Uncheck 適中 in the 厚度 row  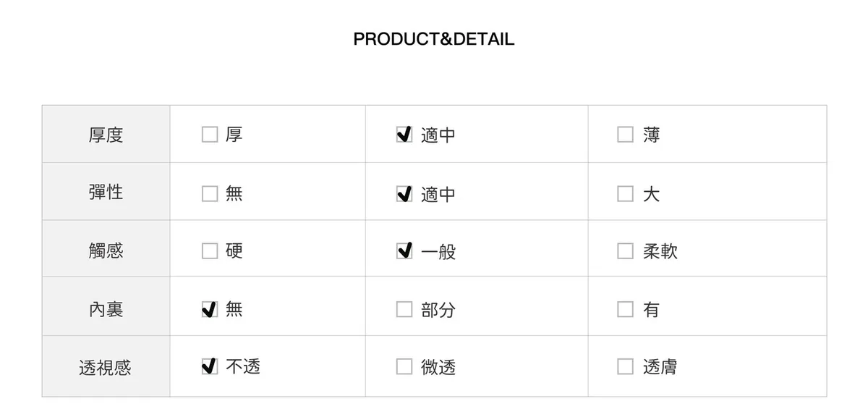click(404, 135)
